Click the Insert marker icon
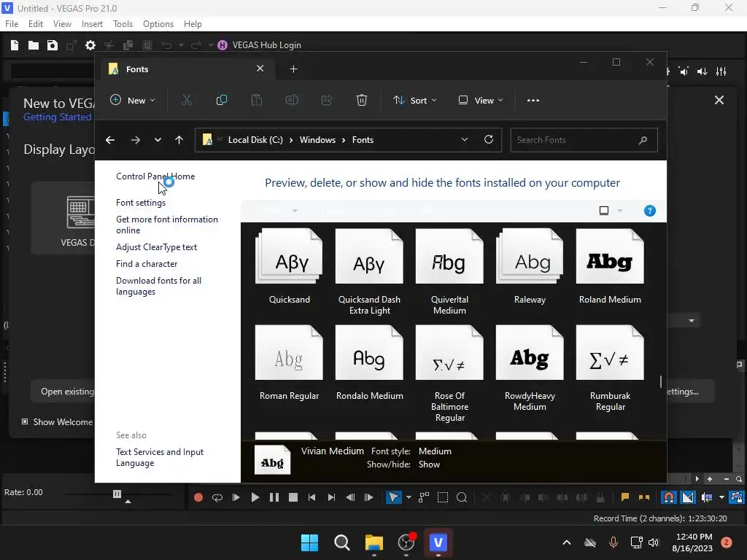 tap(625, 497)
